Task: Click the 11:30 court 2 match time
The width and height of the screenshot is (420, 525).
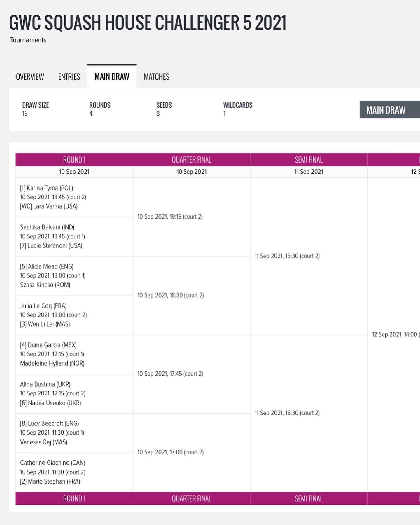Action: coord(53,472)
